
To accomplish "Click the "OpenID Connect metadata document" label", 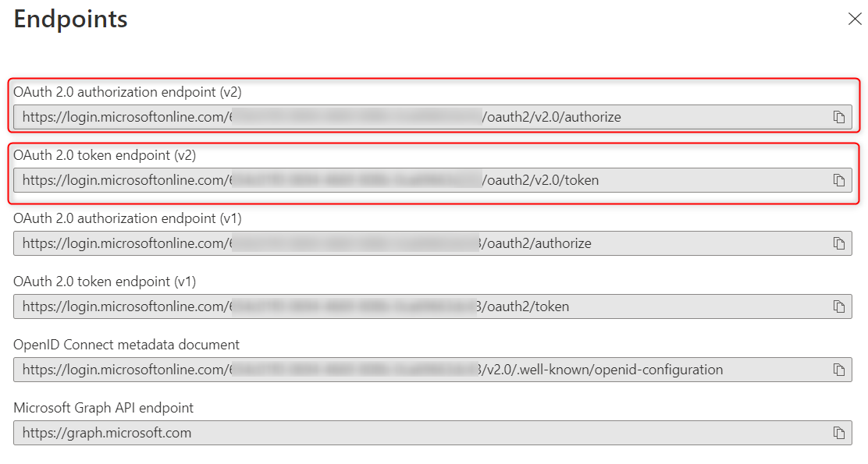I will click(126, 345).
